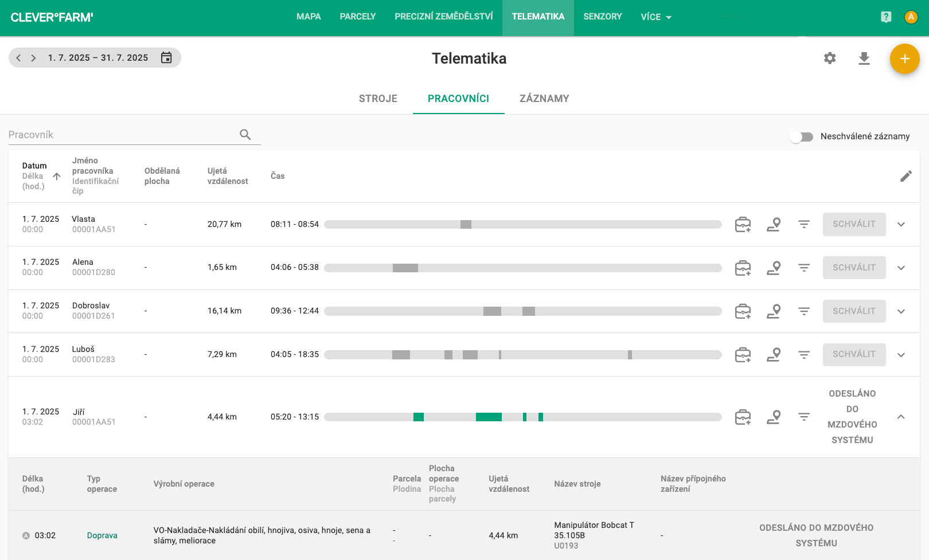
Task: Click SCHVÁLIT for Luboš
Action: tap(854, 355)
